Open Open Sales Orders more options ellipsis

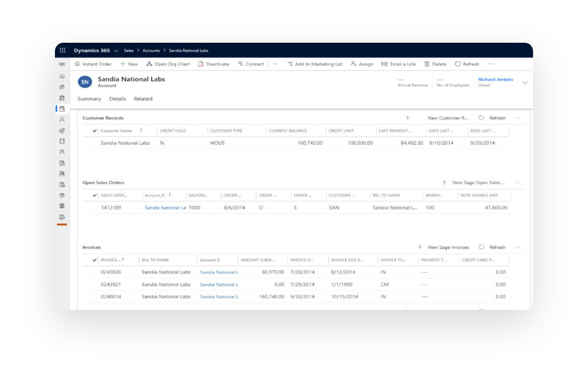click(518, 182)
